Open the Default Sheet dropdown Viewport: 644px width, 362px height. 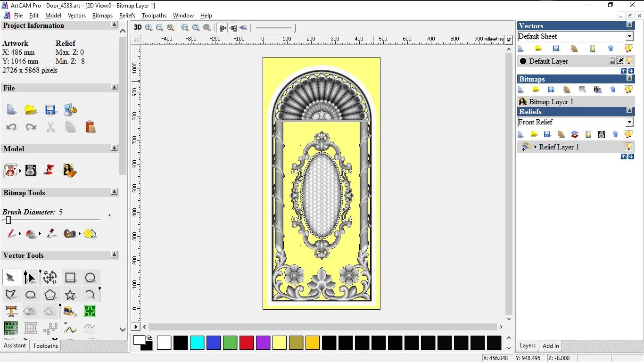tap(629, 37)
